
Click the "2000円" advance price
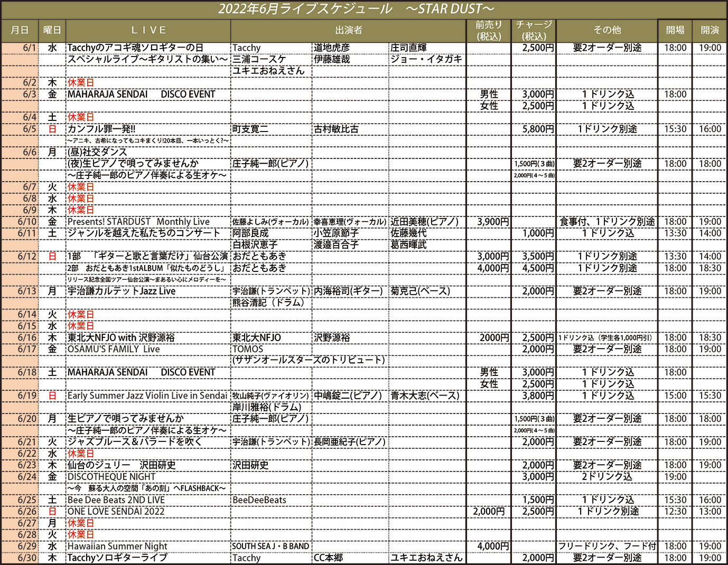click(x=494, y=337)
